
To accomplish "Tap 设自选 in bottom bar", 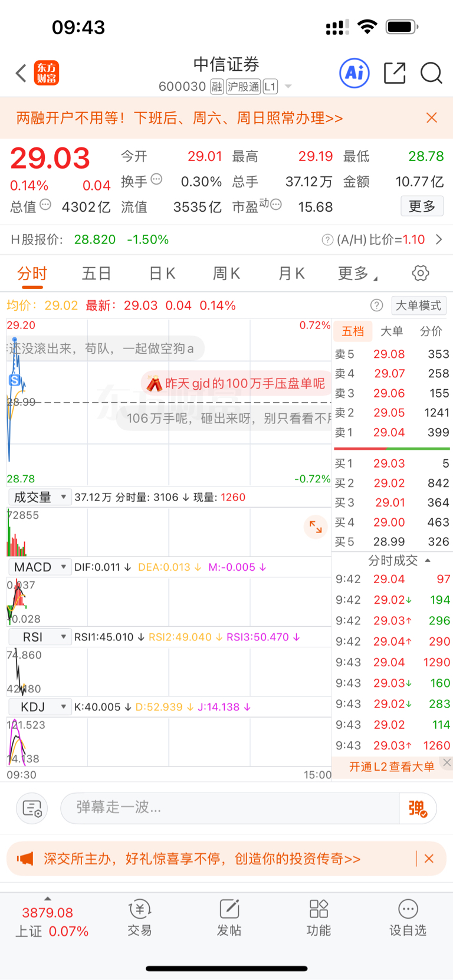I will (x=408, y=918).
